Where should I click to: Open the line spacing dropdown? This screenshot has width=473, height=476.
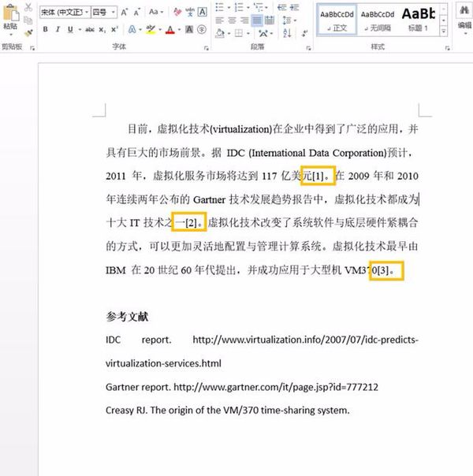(x=289, y=20)
